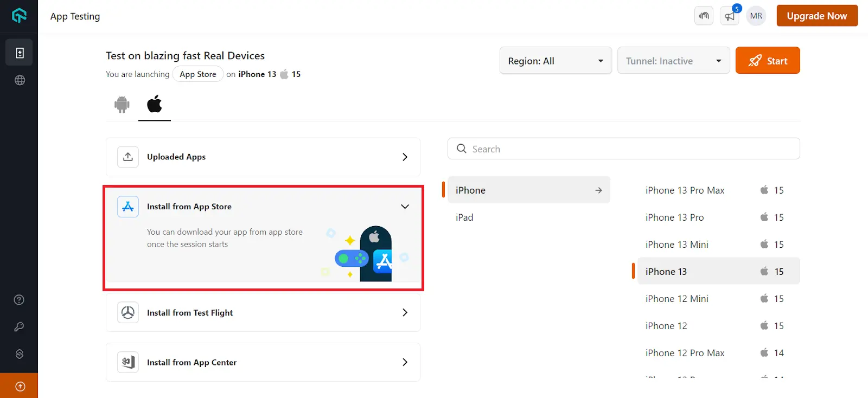This screenshot has width=868, height=398.
Task: Collapse the Install from App Store section
Action: (x=405, y=207)
